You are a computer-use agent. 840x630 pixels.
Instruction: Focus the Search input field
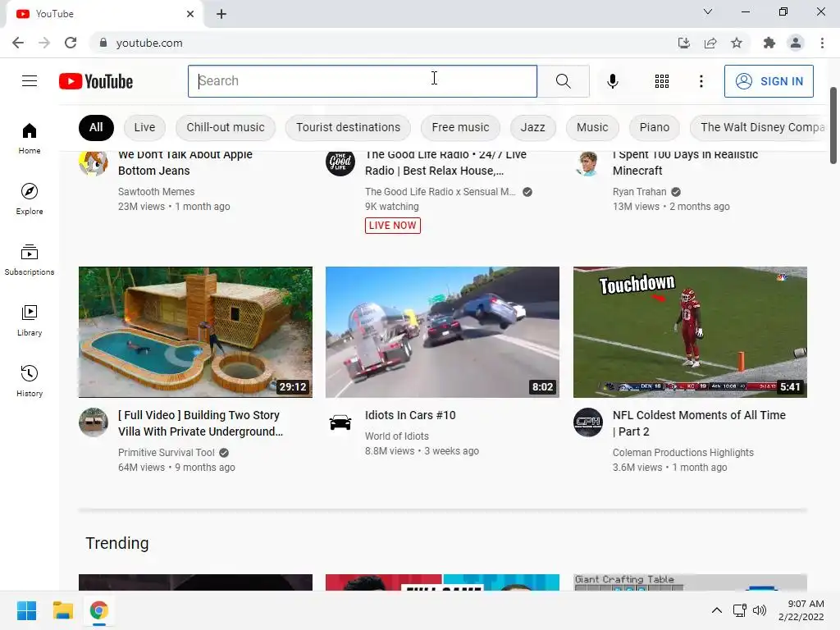362,81
